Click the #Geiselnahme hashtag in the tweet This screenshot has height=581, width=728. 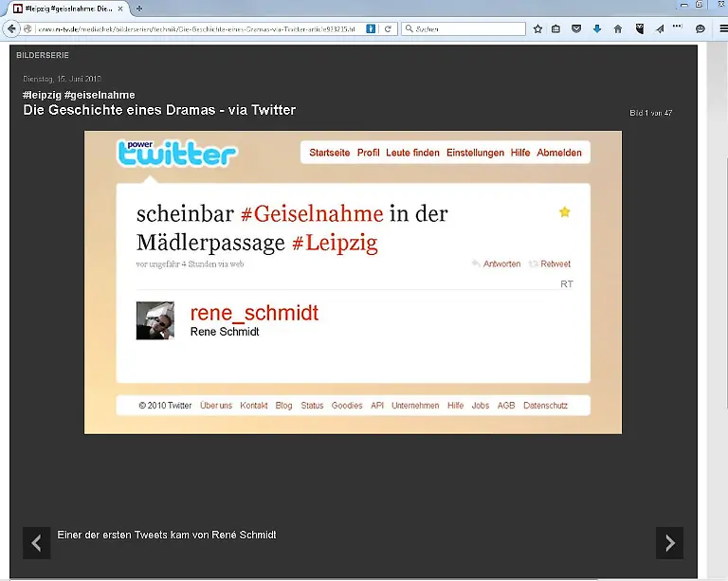click(312, 214)
